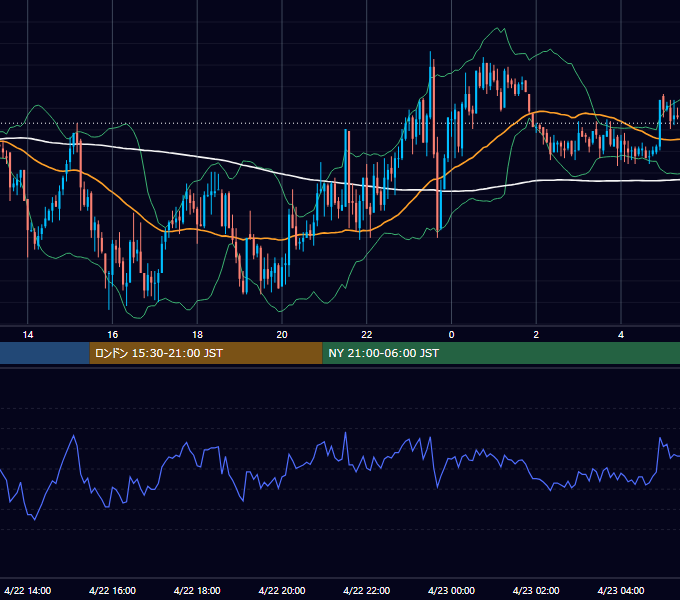Click the 4/23 04:00 time label
The image size is (680, 600).
[x=621, y=590]
